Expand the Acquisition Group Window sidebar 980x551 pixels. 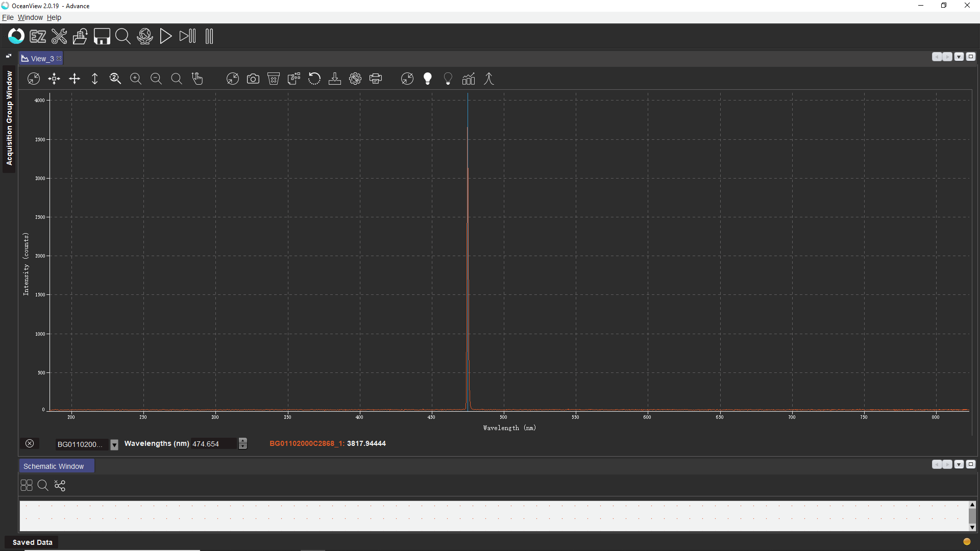click(x=9, y=117)
